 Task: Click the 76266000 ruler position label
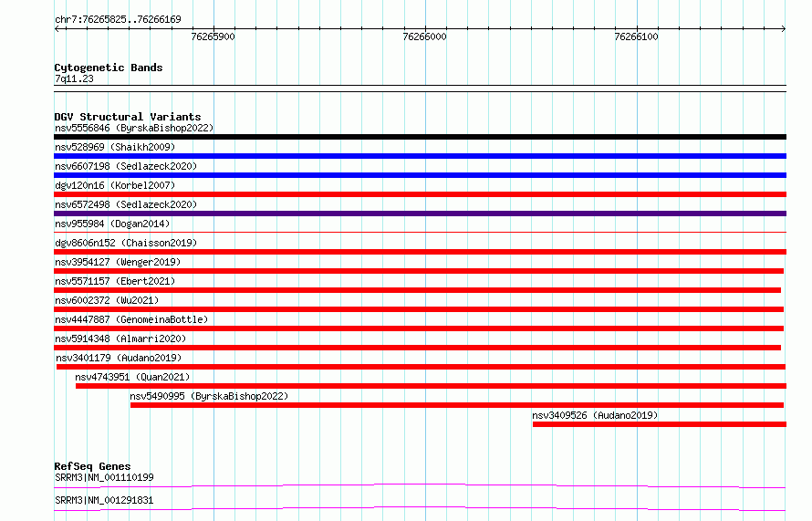click(424, 36)
